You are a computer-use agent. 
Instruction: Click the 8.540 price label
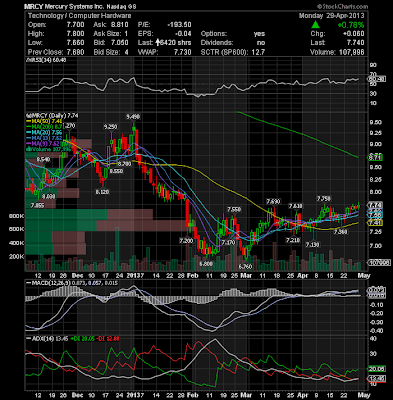pyautogui.click(x=43, y=160)
